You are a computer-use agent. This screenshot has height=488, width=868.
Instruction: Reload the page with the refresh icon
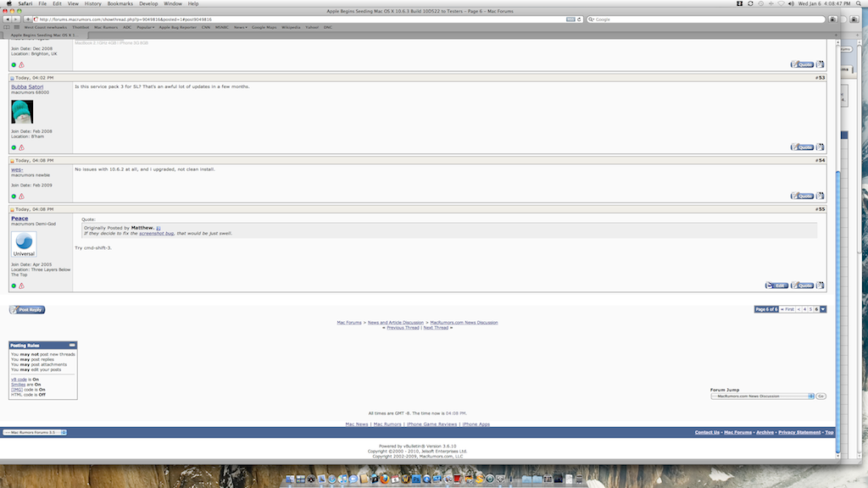(x=579, y=19)
